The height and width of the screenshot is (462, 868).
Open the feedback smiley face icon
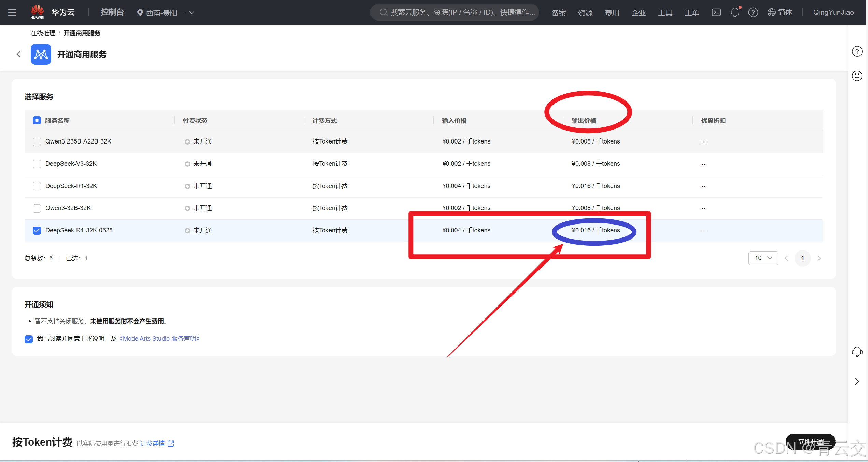click(x=857, y=76)
